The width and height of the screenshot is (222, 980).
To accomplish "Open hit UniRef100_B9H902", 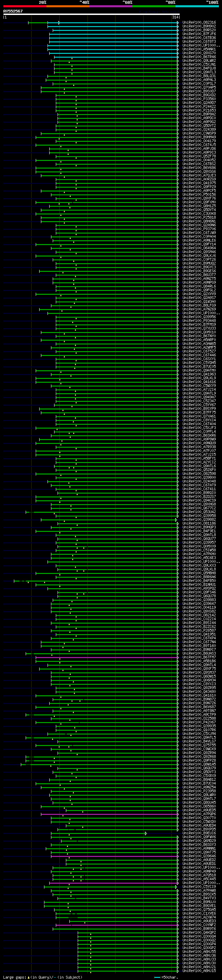I will (199, 26).
